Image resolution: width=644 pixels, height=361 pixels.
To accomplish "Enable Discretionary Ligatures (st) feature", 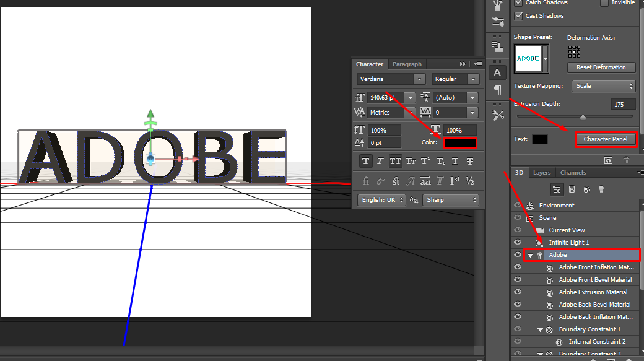I will coord(396,181).
